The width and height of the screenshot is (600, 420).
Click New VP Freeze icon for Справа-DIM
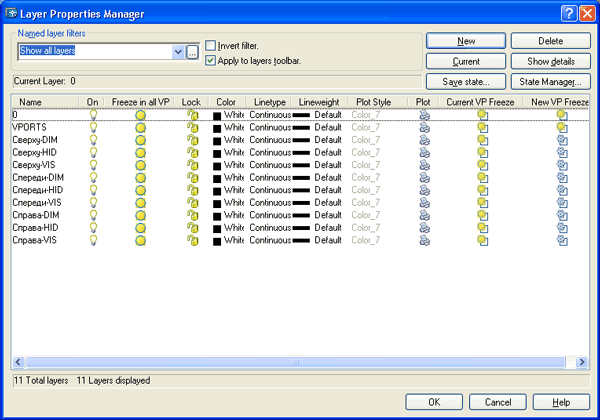click(x=561, y=215)
